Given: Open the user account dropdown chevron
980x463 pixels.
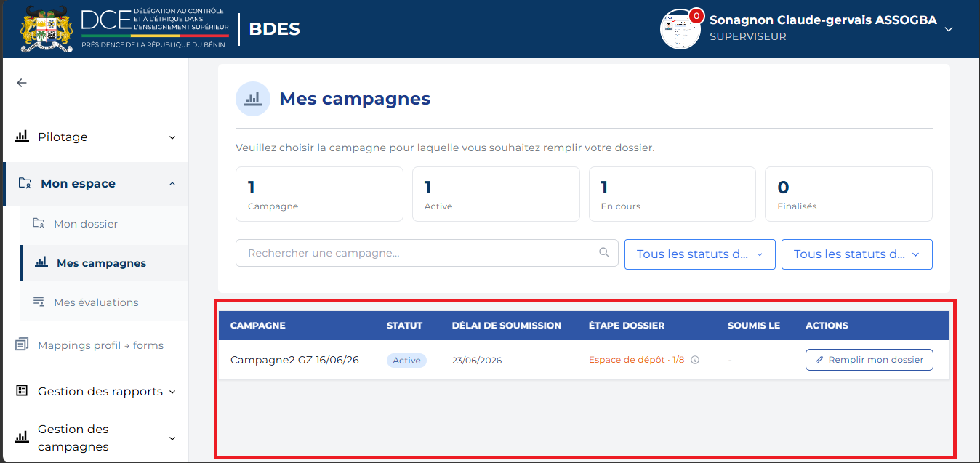Looking at the screenshot, I should click(948, 29).
